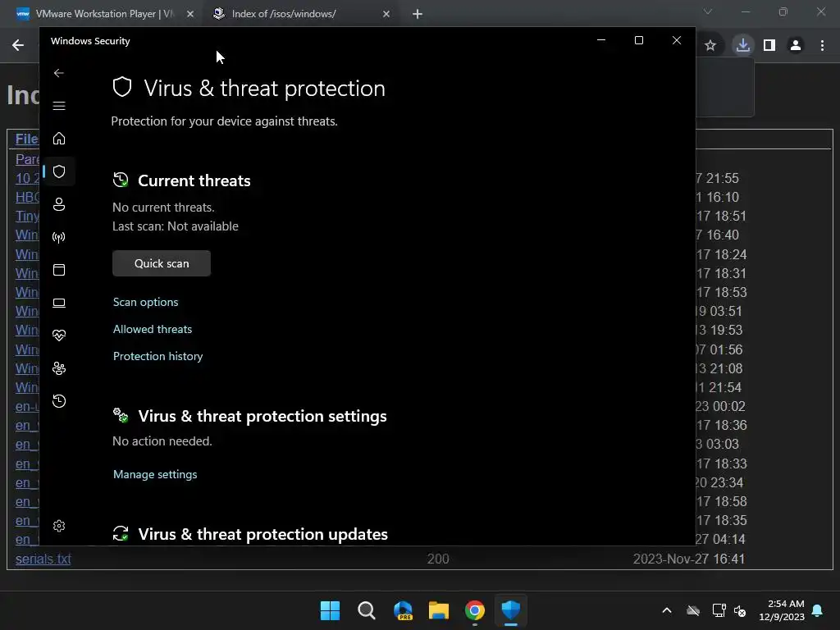Close the Index of /isos/windows/ tab
Image resolution: width=840 pixels, height=630 pixels.
click(386, 15)
